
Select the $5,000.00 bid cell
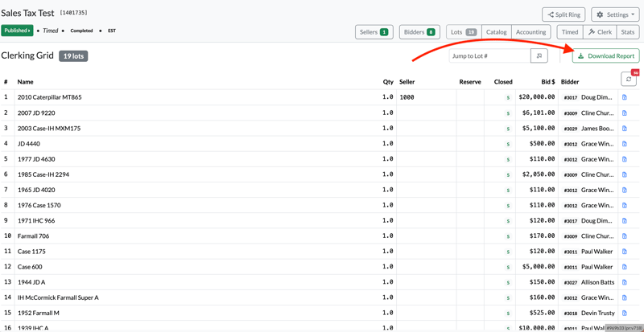(537, 267)
